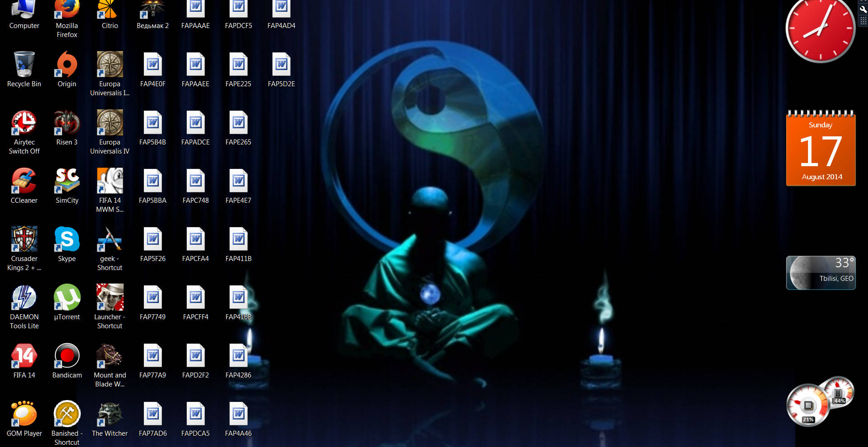This screenshot has width=868, height=447.
Task: Click the red analog clock gadget
Action: tap(820, 30)
